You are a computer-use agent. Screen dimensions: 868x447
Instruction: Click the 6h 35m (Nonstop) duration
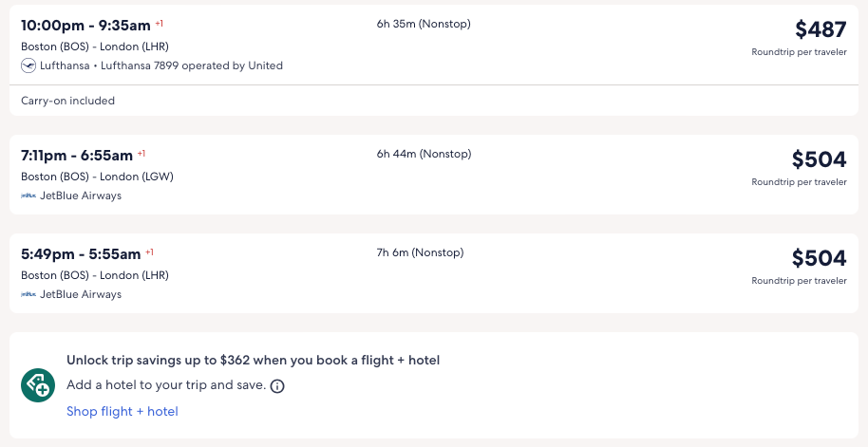424,24
